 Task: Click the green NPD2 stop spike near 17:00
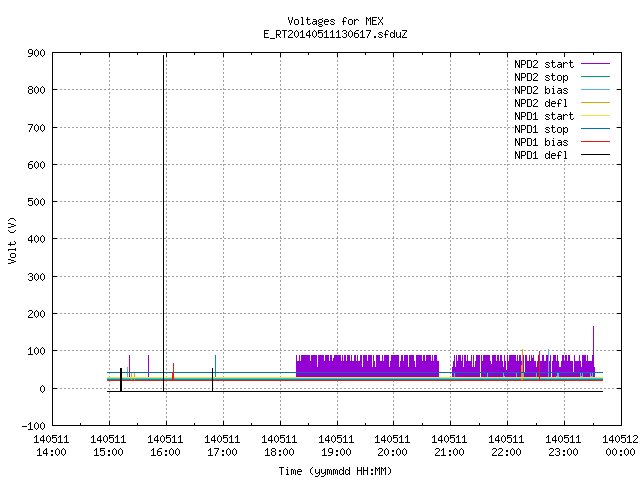216,364
